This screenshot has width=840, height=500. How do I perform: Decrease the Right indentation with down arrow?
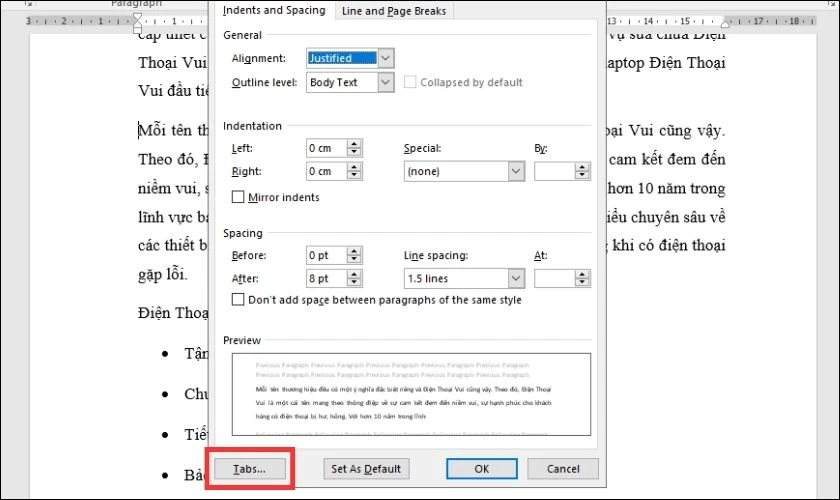pos(354,176)
